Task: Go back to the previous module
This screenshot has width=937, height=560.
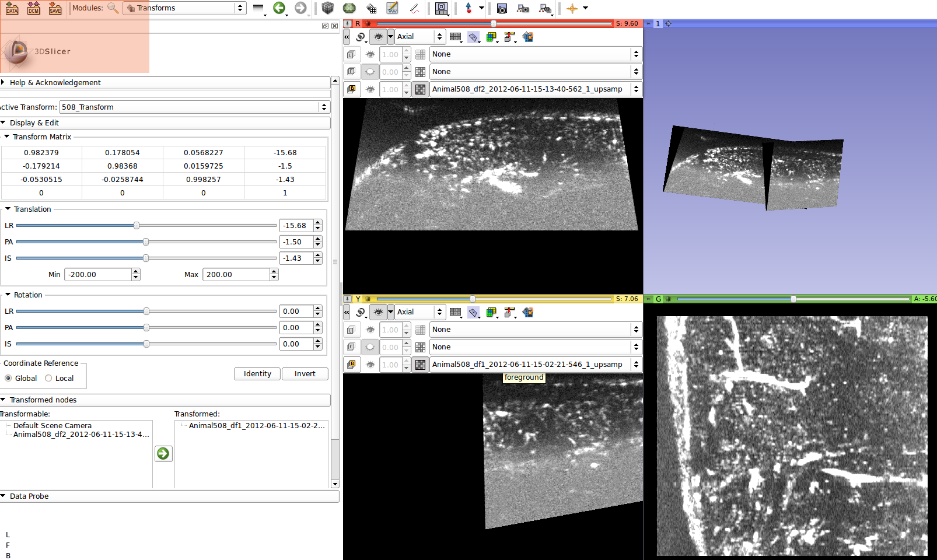Action: (x=279, y=8)
